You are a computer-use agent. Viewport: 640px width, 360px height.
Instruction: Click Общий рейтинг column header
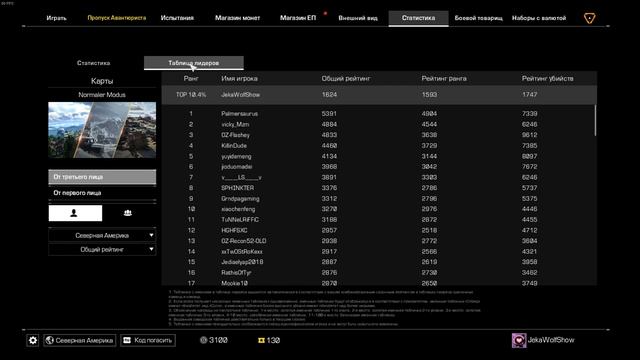pos(346,78)
